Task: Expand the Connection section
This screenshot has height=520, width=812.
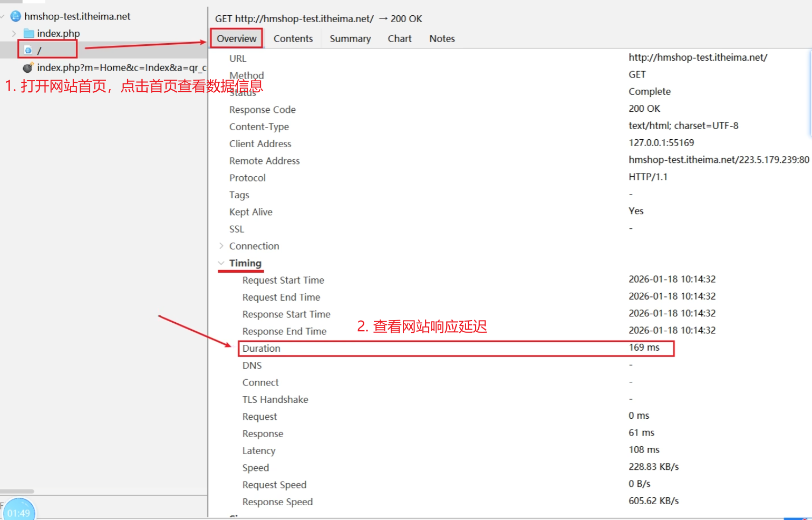Action: [221, 246]
